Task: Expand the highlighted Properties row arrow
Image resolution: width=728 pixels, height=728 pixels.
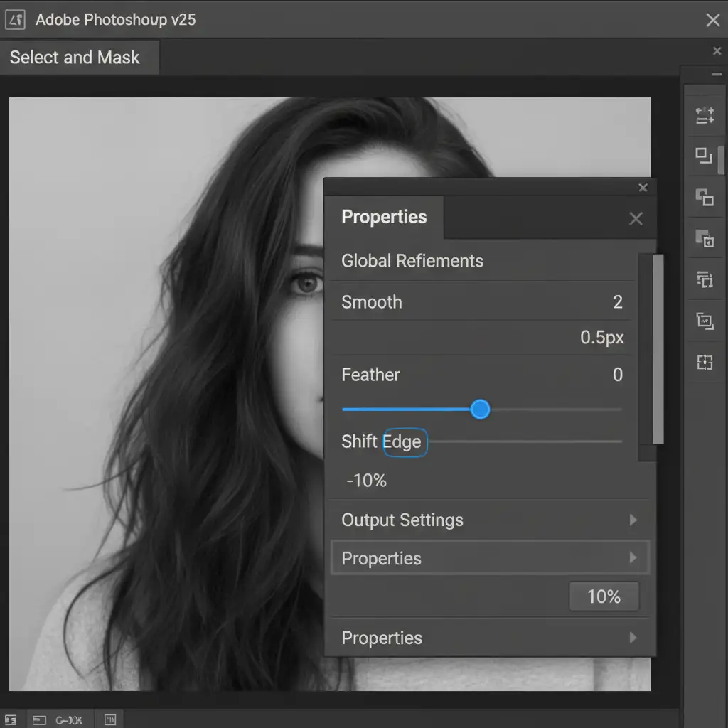Action: (x=633, y=558)
